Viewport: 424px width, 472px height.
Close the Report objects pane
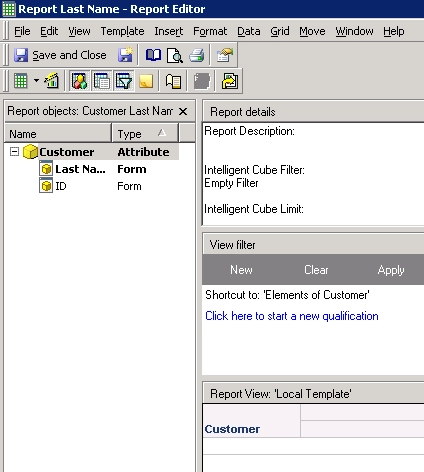pos(183,111)
